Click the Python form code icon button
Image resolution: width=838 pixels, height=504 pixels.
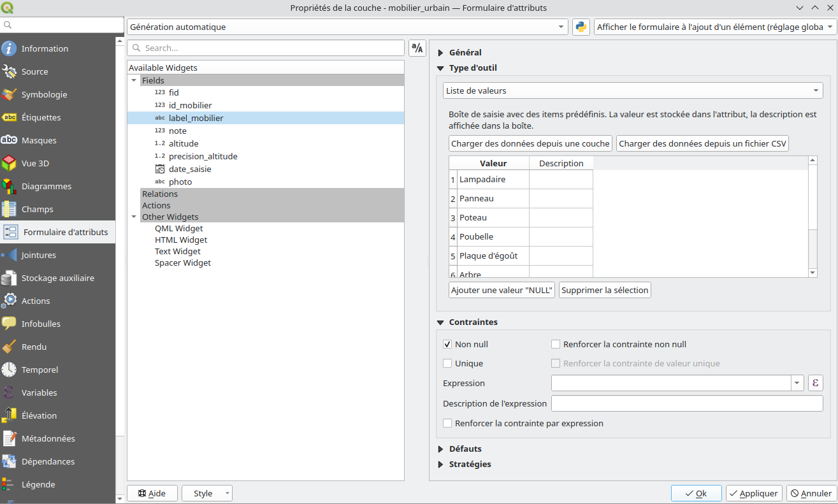point(581,27)
